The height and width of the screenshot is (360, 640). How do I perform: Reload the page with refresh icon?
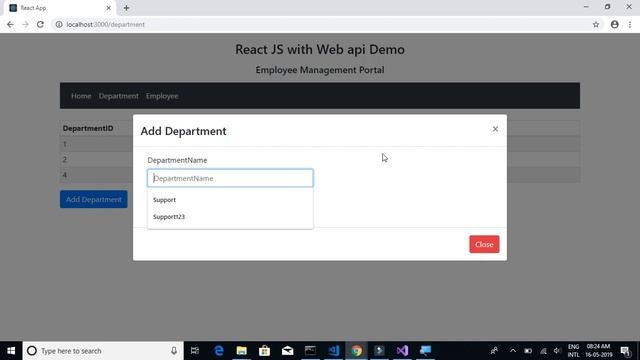pyautogui.click(x=40, y=24)
